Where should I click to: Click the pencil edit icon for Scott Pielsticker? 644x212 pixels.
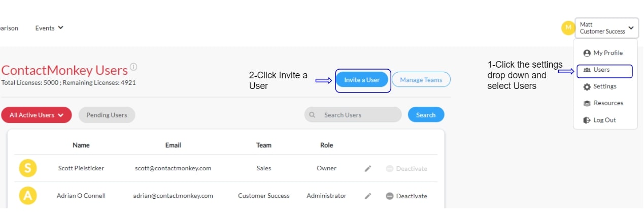coord(368,168)
